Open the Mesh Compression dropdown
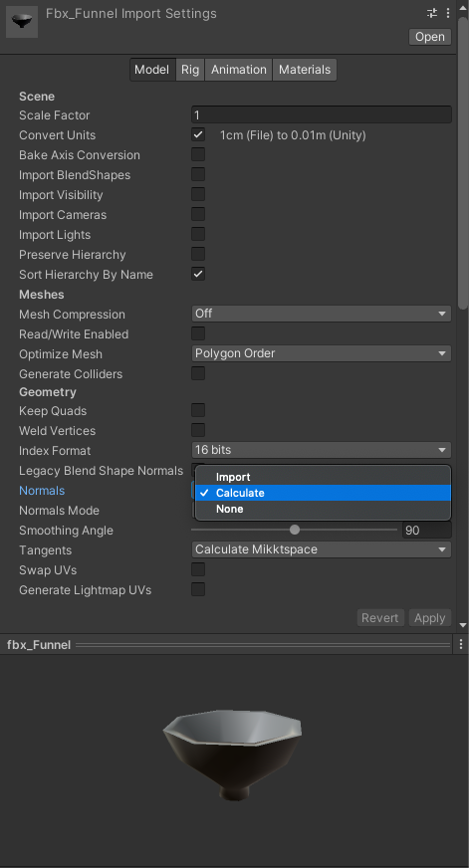The width and height of the screenshot is (469, 868). pos(322,314)
